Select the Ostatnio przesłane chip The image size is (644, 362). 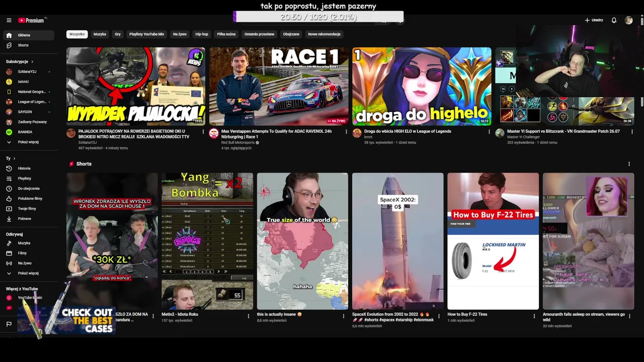(259, 34)
